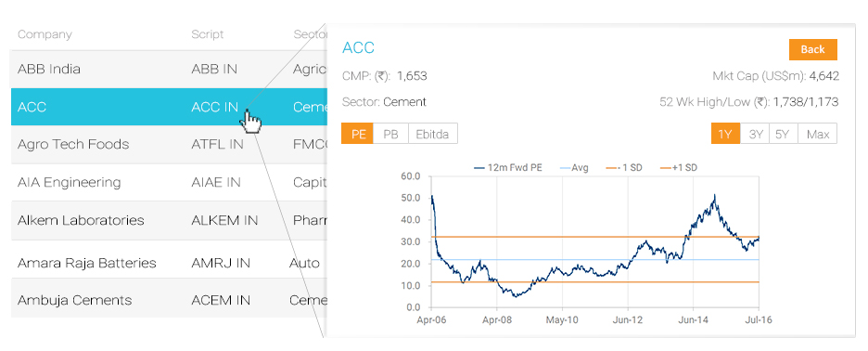Click the orange Back button
The height and width of the screenshot is (351, 868).
pyautogui.click(x=812, y=49)
